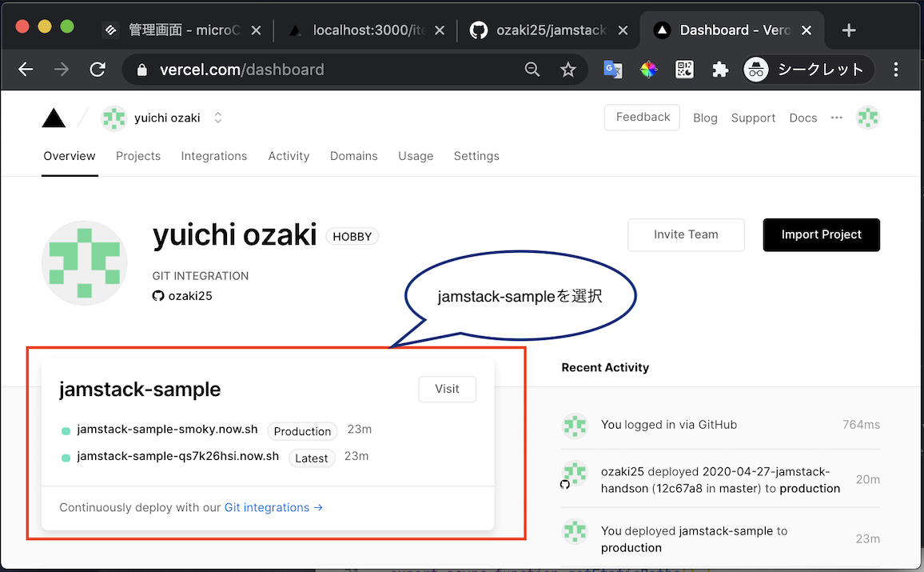Click the Feedback button
The image size is (924, 572).
click(x=643, y=118)
